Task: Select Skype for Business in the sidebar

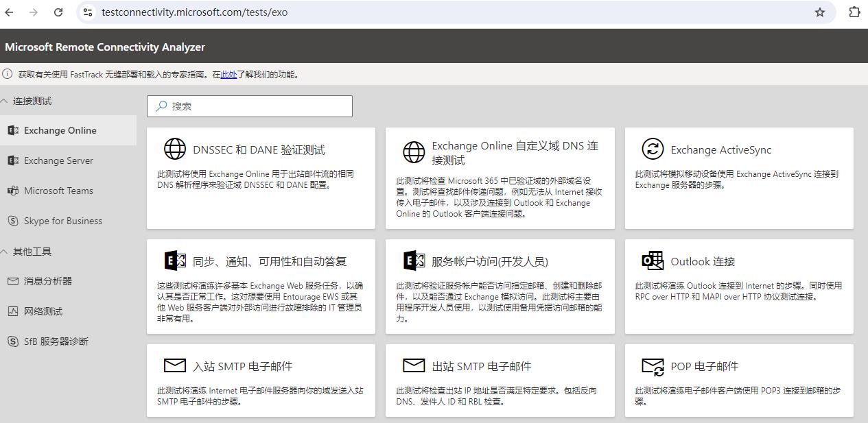Action: (68, 221)
